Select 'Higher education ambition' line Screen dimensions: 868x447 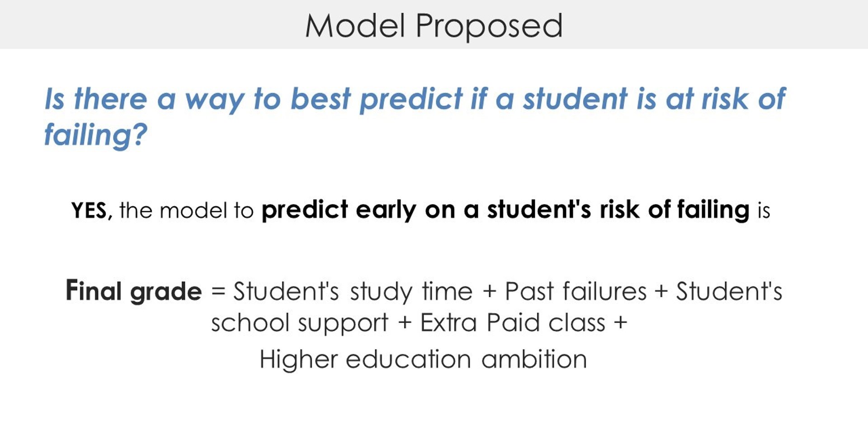423,360
